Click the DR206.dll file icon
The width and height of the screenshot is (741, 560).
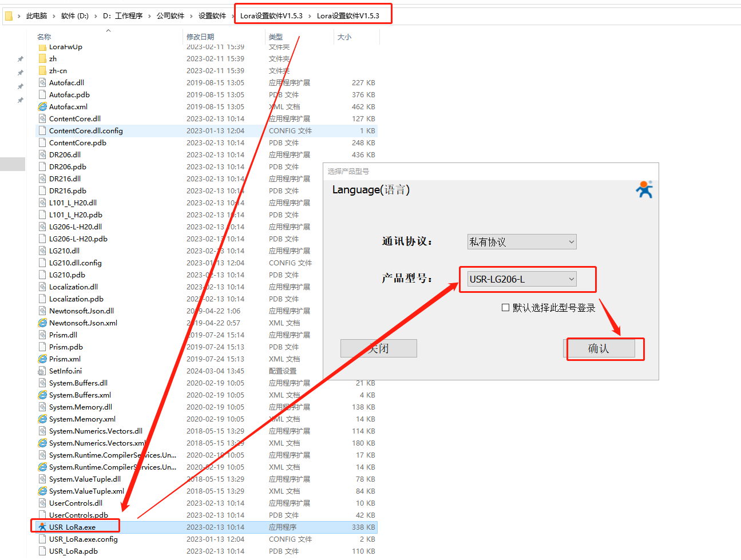pyautogui.click(x=42, y=155)
